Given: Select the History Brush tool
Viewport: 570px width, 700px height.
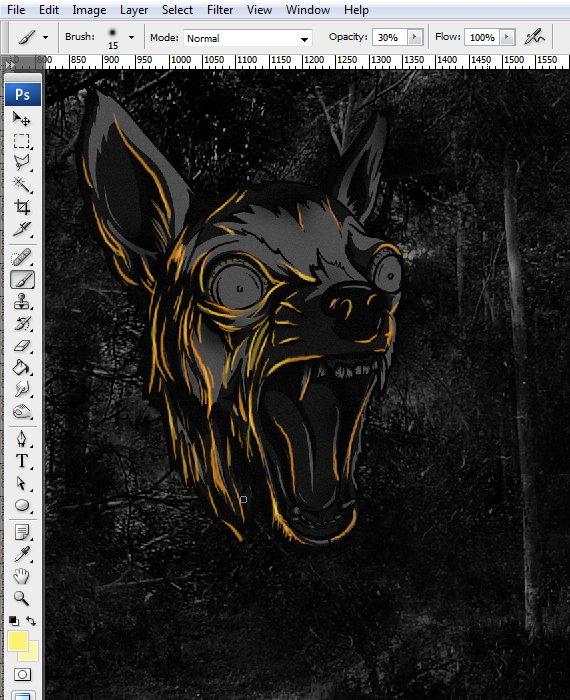Looking at the screenshot, I should pos(21,324).
